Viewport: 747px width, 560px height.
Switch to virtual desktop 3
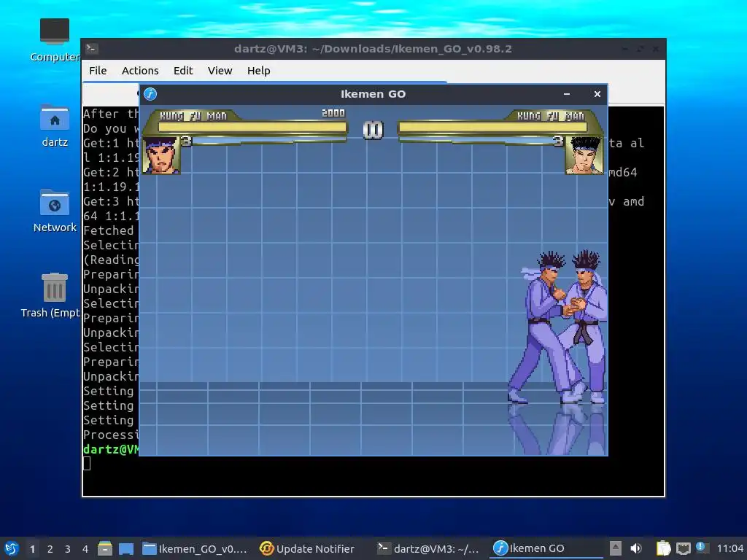coord(68,549)
